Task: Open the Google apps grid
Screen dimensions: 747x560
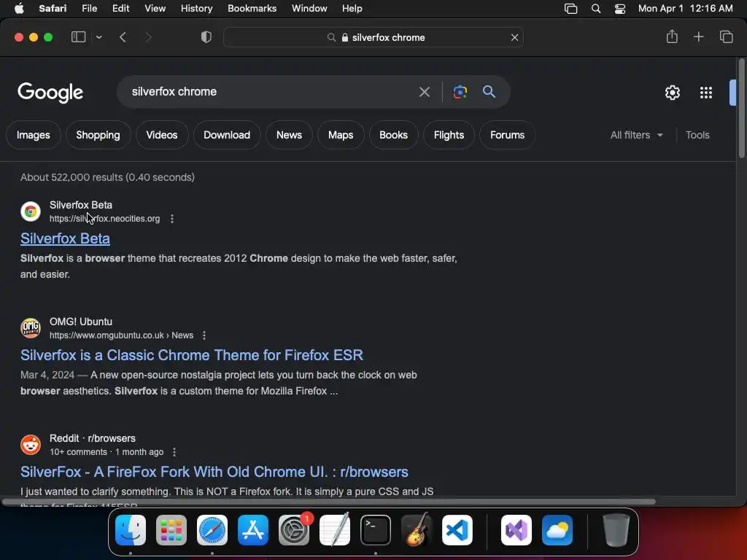Action: point(706,93)
